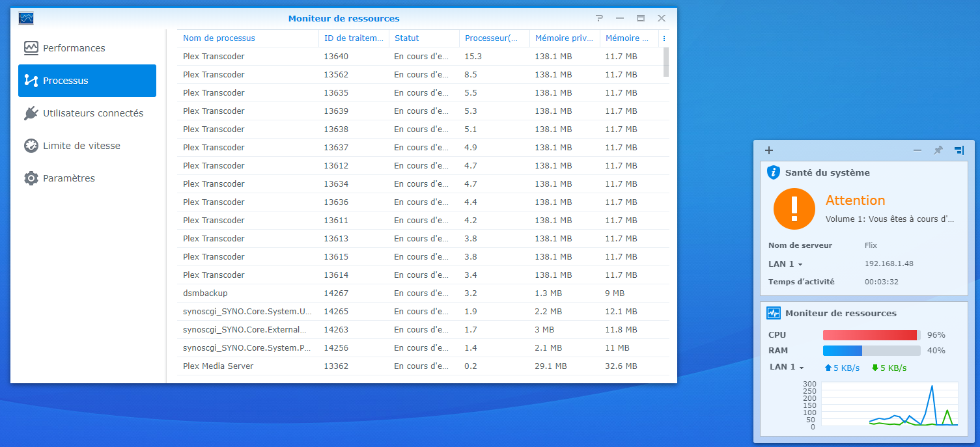Click the CPU usage bar at 96%
Viewport: 980px width, 447px height.
point(872,335)
